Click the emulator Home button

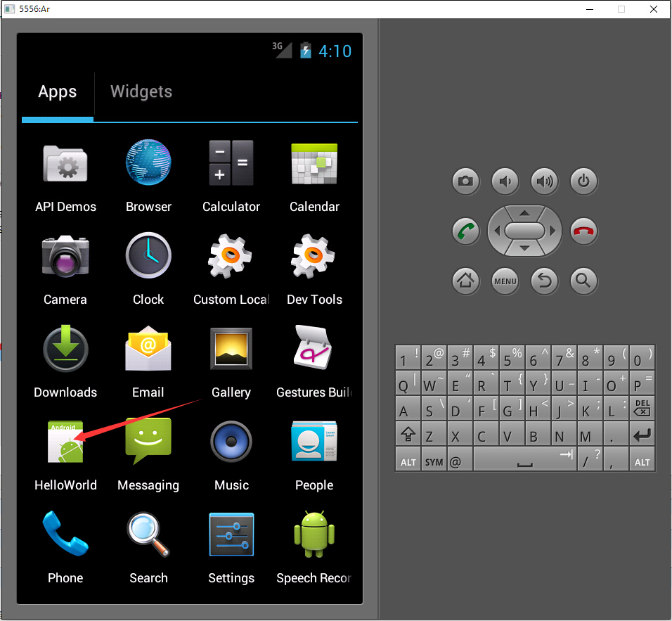[x=465, y=281]
